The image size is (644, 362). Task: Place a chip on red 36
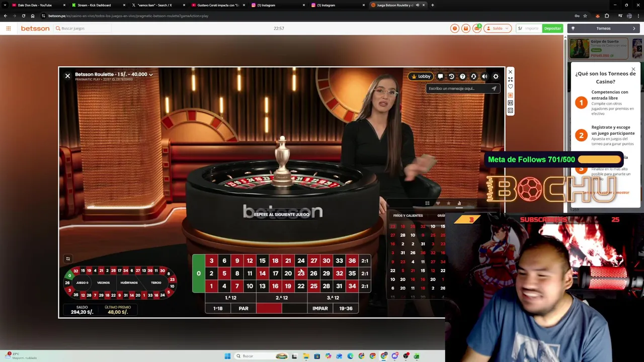coord(352,261)
